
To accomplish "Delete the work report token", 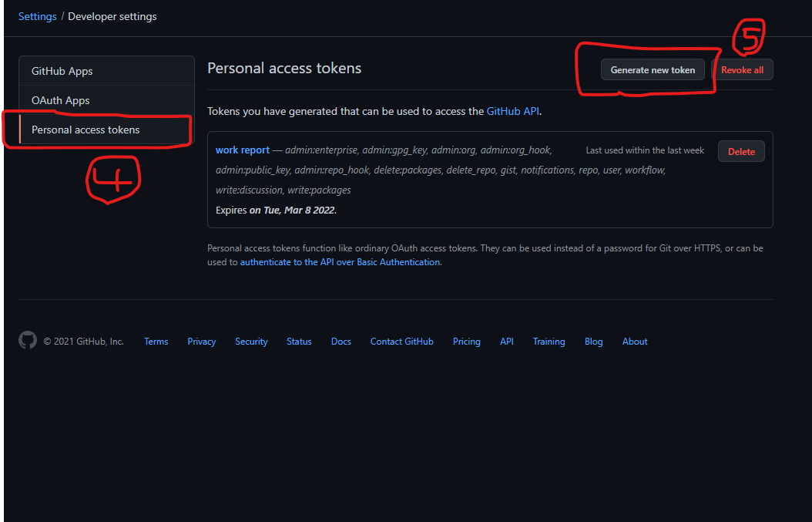I will (x=741, y=151).
